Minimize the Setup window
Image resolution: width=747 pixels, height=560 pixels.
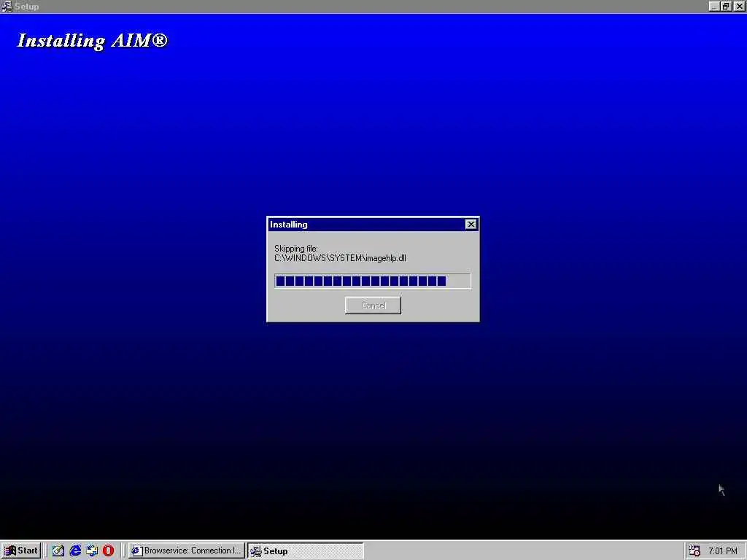pyautogui.click(x=713, y=6)
